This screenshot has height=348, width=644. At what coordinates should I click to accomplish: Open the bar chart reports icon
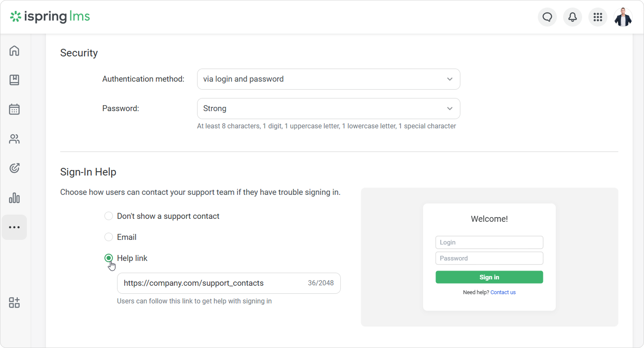(14, 198)
